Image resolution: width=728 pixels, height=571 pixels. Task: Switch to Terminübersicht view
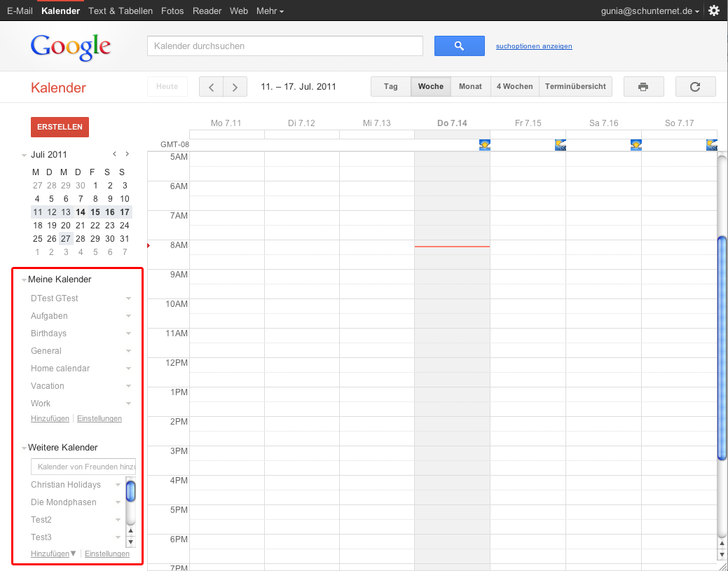tap(576, 87)
